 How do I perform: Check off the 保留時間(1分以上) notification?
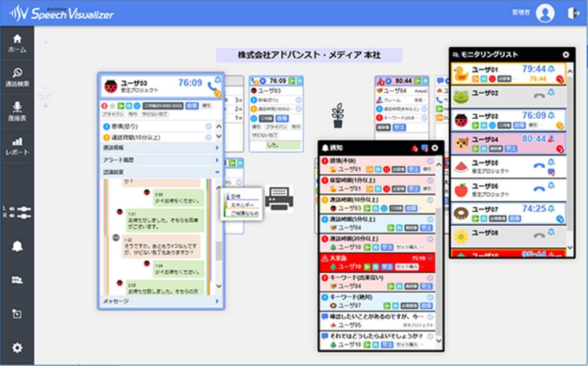pyautogui.click(x=430, y=180)
